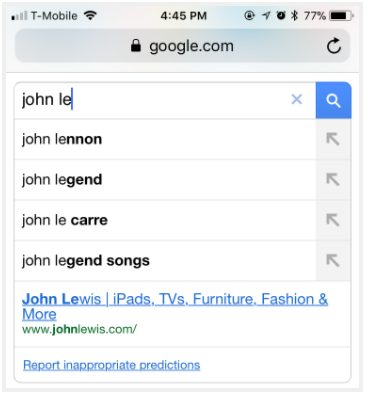Choose the john le carre suggestion
The height and width of the screenshot is (394, 368).
(x=165, y=220)
